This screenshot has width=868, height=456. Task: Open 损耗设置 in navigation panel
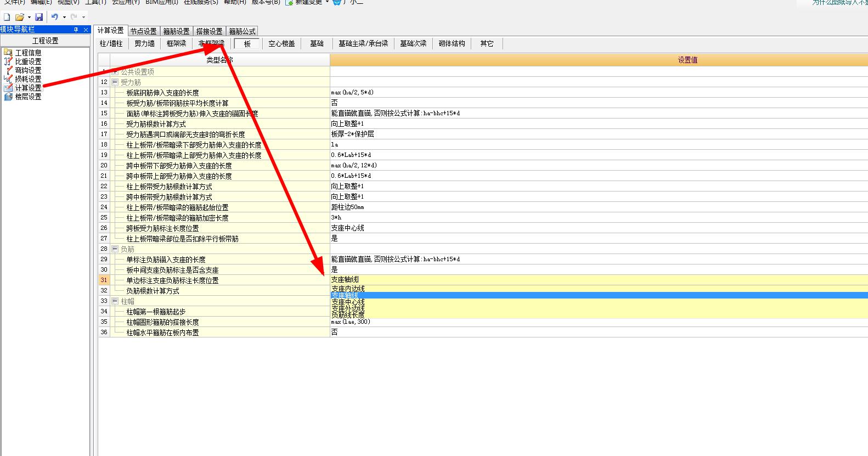pyautogui.click(x=28, y=79)
